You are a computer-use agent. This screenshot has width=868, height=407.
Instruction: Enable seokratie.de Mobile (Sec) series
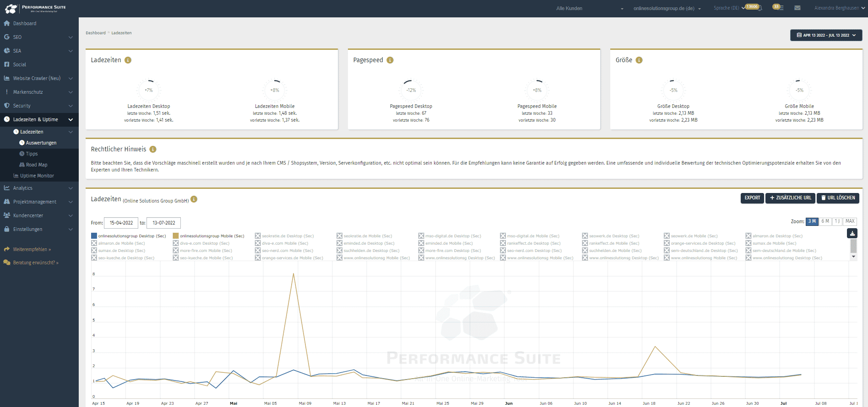(x=364, y=236)
